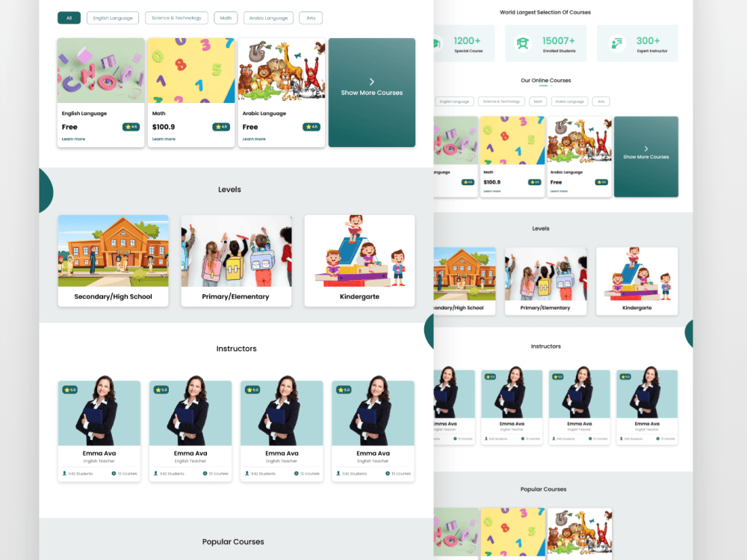747x560 pixels.
Task: Click the chevron arrow on the large Show More Courses tile
Action: pos(371,82)
